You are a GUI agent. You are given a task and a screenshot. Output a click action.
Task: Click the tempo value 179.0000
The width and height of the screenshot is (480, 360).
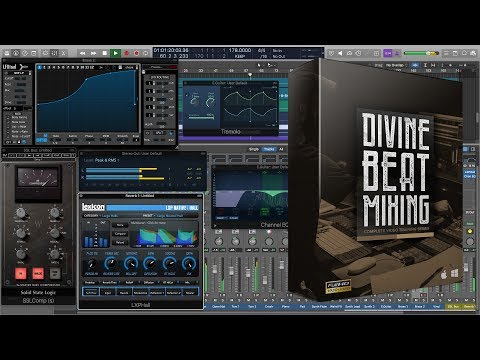pos(240,50)
